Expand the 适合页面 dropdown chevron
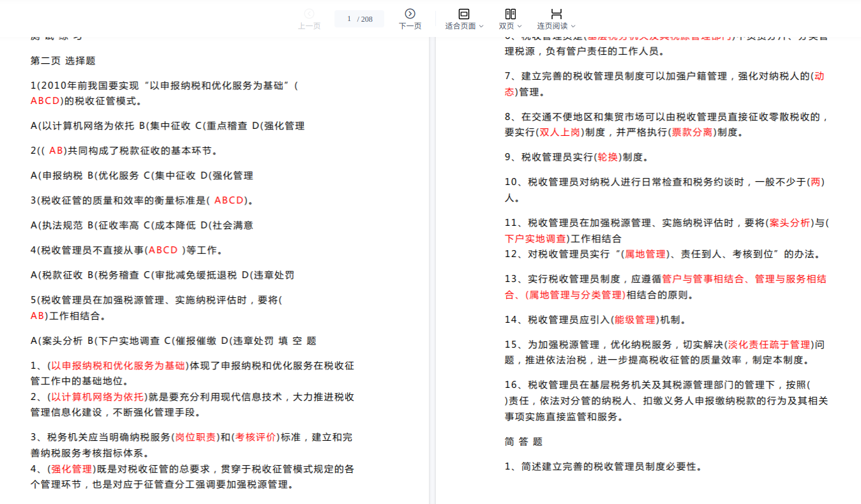The image size is (861, 504). 481,27
